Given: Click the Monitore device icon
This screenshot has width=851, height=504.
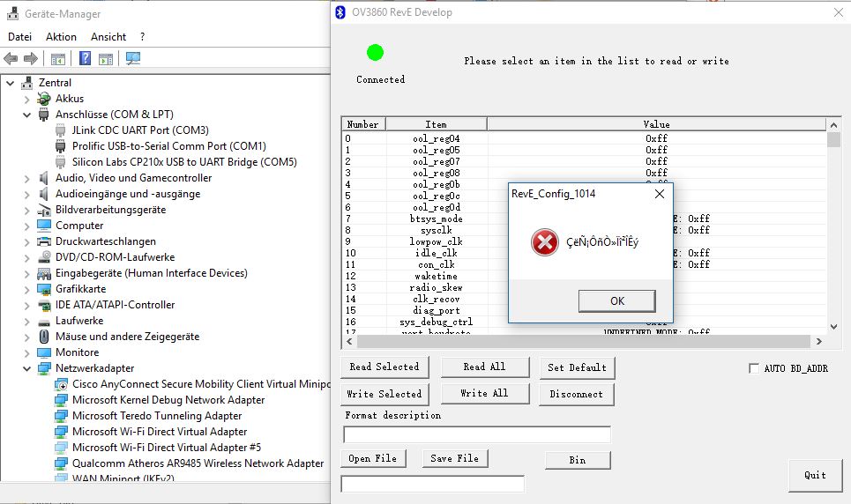Looking at the screenshot, I should click(x=44, y=352).
